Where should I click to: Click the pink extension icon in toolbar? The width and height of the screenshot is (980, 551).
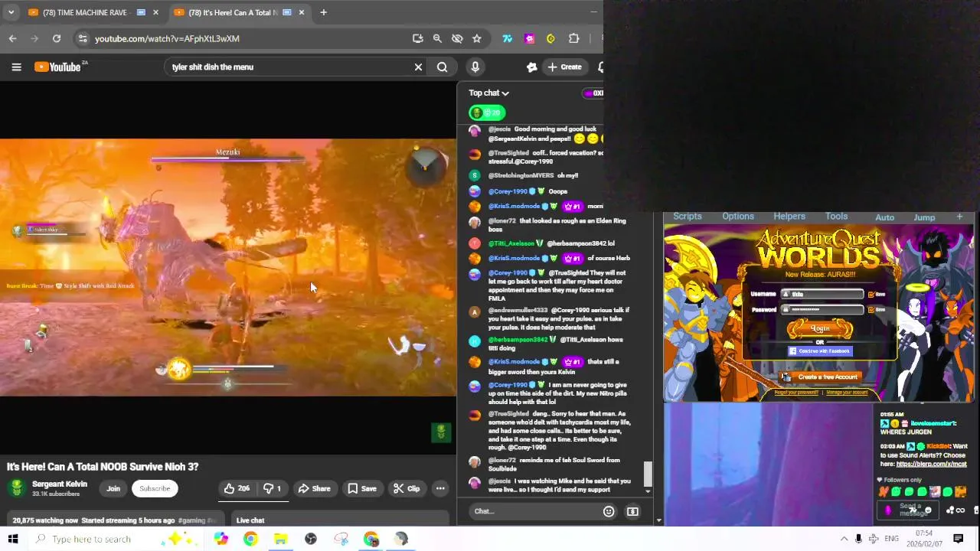tap(529, 38)
